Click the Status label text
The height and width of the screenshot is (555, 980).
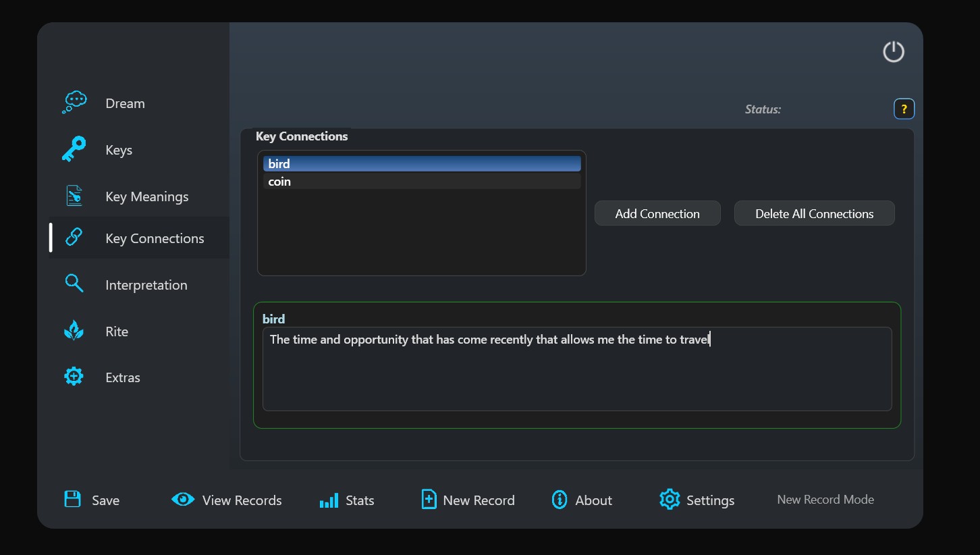(x=763, y=109)
